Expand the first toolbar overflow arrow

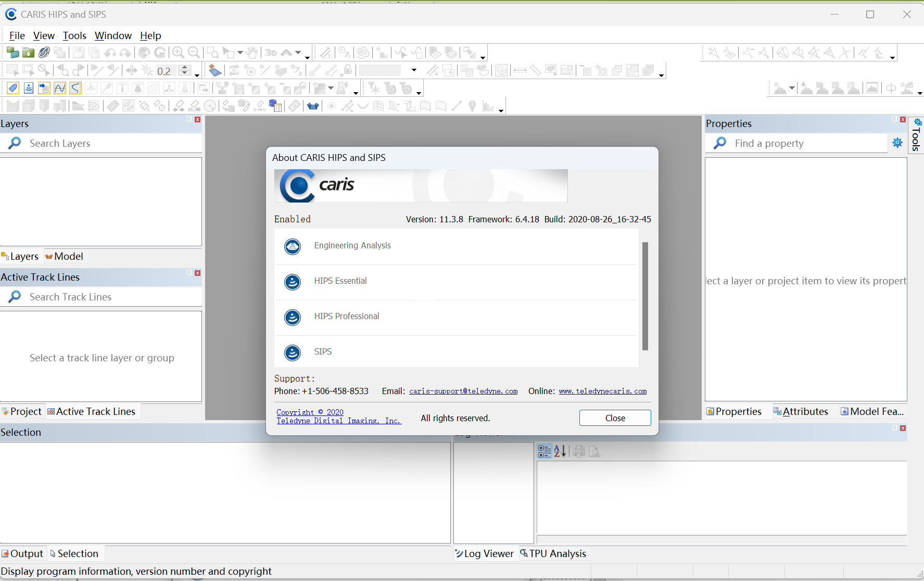308,57
